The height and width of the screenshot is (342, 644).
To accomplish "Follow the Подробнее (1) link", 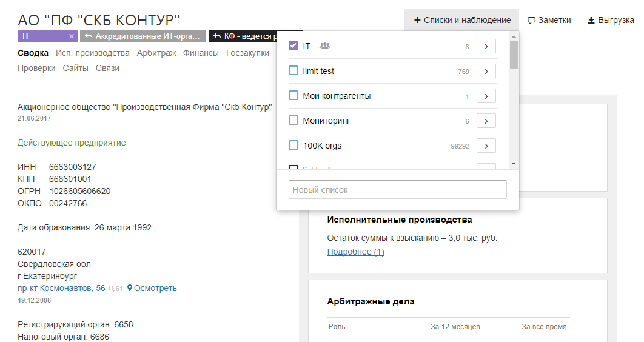I will tap(355, 252).
